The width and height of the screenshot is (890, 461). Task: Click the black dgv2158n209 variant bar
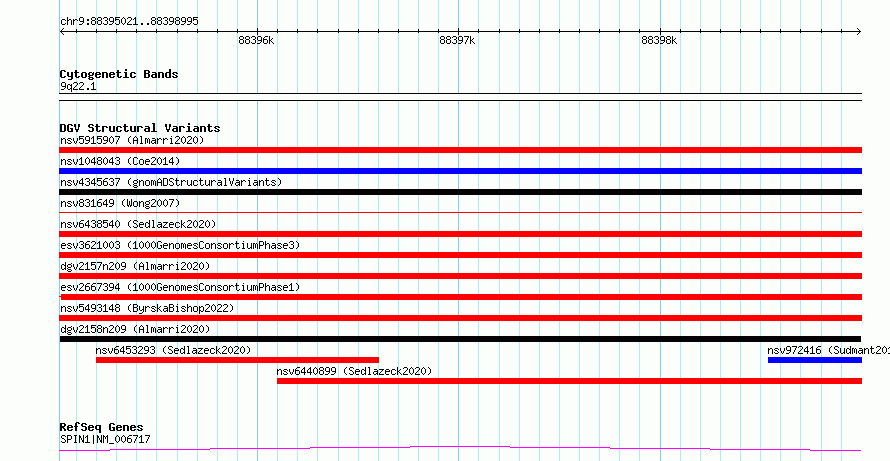pos(460,339)
